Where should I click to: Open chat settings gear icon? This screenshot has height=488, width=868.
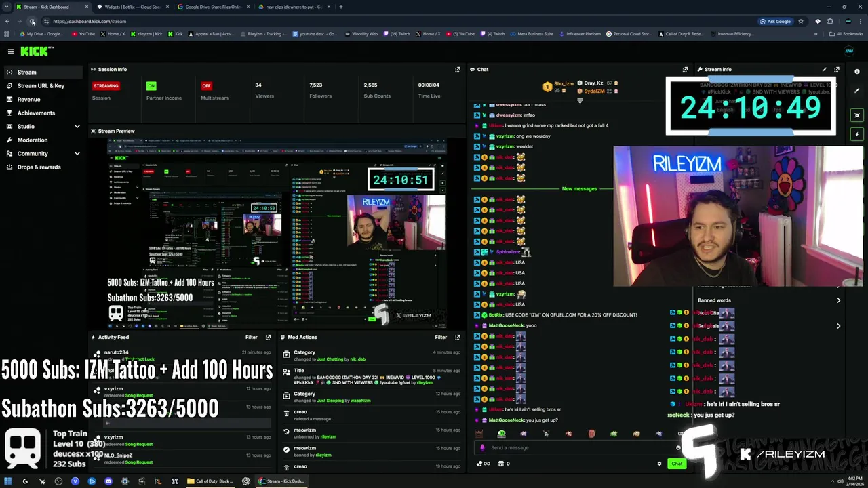pos(659,464)
